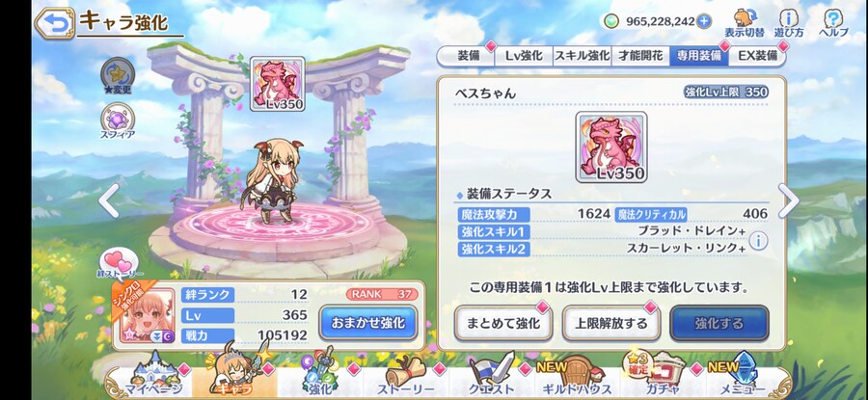Open 絆ストーリー hearts bubble

(x=119, y=263)
